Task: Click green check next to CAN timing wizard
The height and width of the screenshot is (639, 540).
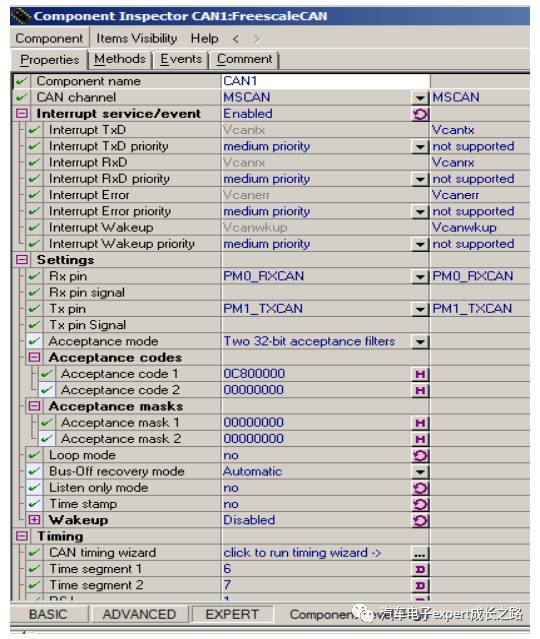Action: point(34,553)
